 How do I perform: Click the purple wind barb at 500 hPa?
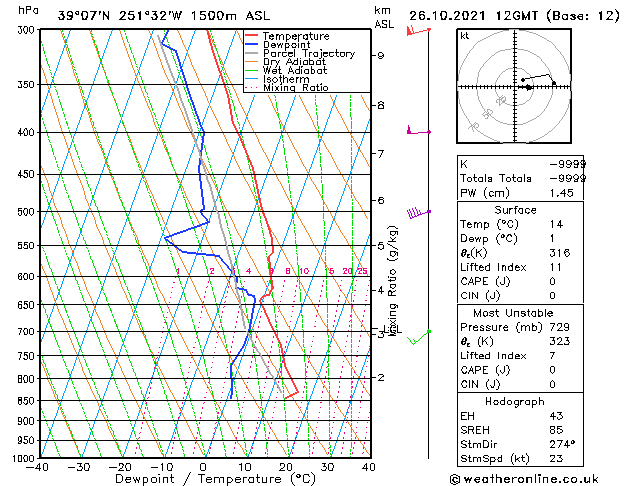[419, 213]
